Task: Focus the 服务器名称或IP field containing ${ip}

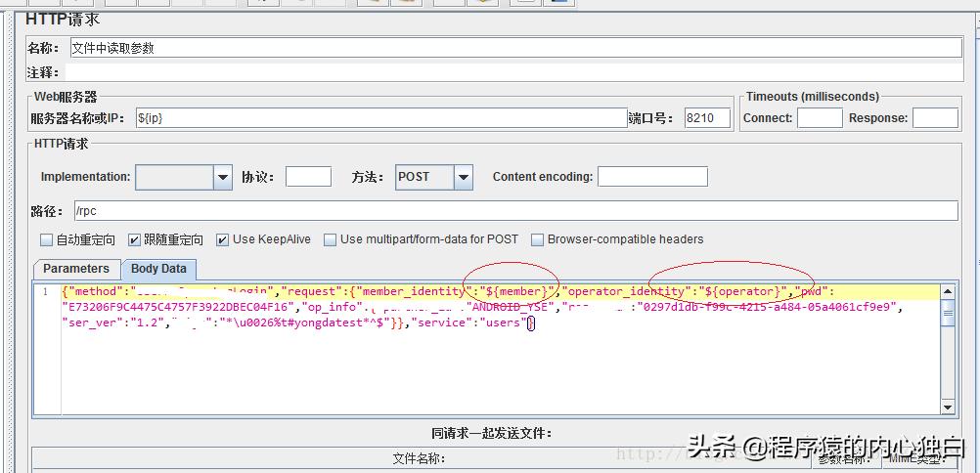Action: point(381,117)
